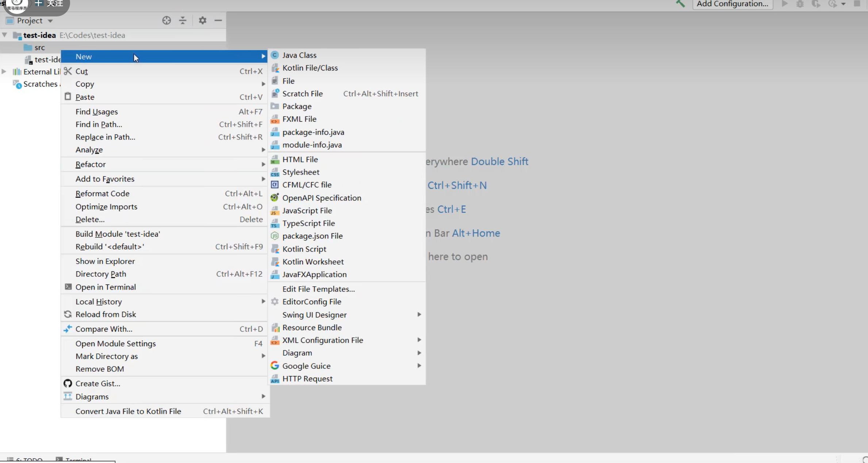Open Project panel settings gear

[x=203, y=20]
